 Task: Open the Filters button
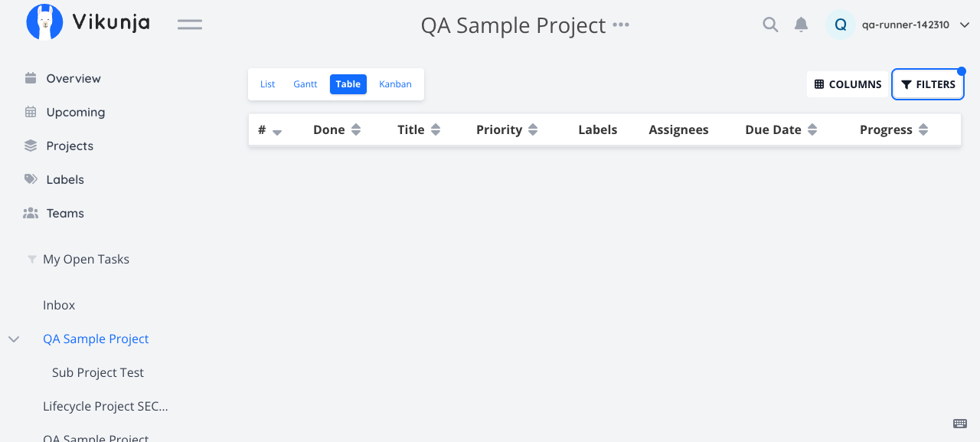click(x=928, y=84)
